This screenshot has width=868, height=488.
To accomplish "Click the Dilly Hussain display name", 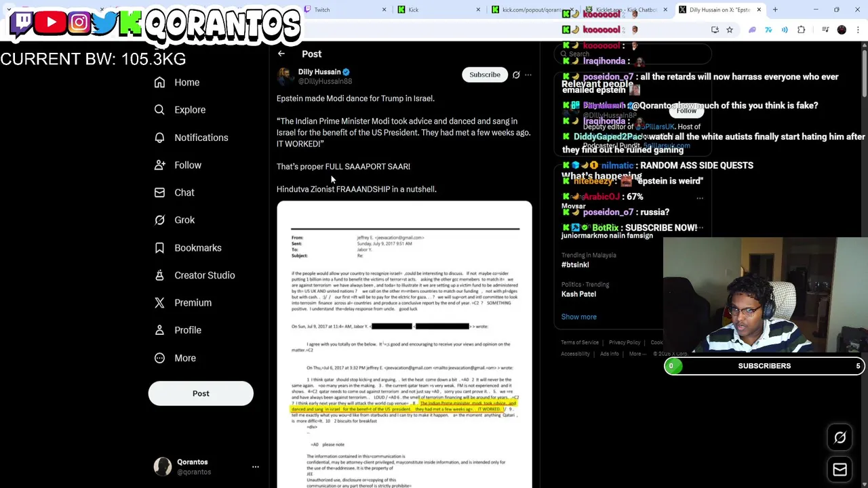I will [319, 72].
